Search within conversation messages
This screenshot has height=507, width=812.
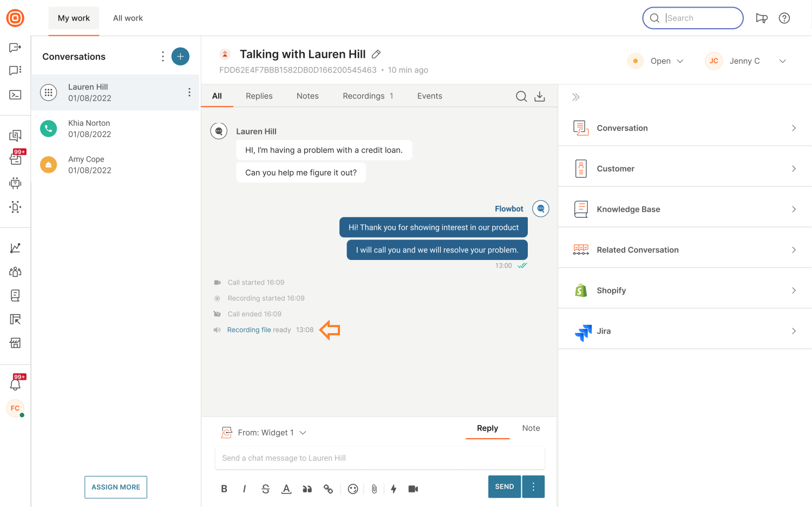pyautogui.click(x=521, y=96)
